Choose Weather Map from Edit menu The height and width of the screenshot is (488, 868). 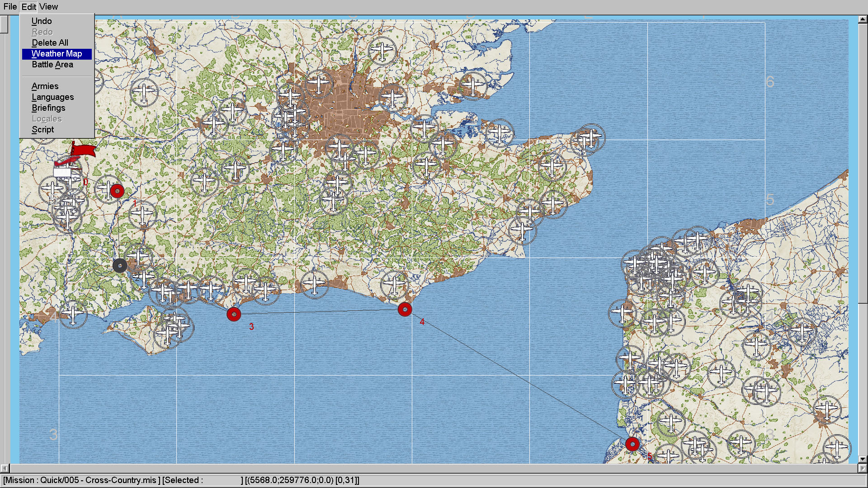click(57, 54)
